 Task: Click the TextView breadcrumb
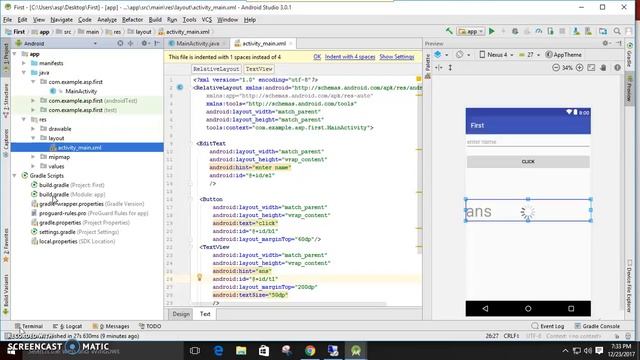click(259, 69)
